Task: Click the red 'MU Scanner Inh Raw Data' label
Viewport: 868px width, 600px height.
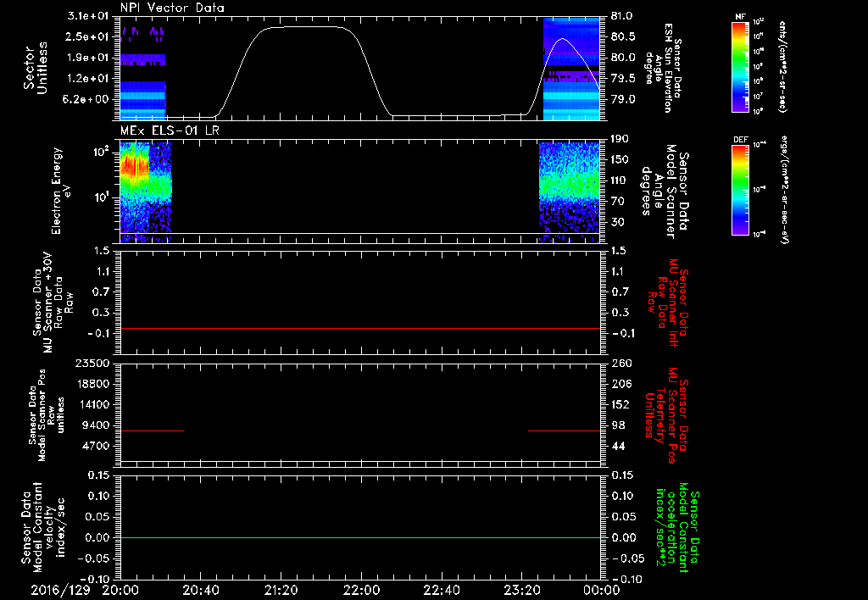Action: (667, 303)
